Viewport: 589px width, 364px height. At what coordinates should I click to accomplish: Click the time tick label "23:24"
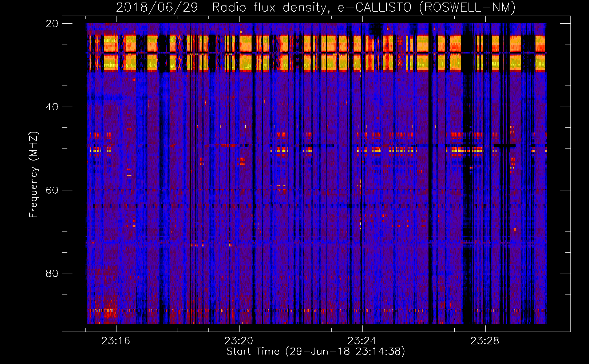pyautogui.click(x=362, y=341)
